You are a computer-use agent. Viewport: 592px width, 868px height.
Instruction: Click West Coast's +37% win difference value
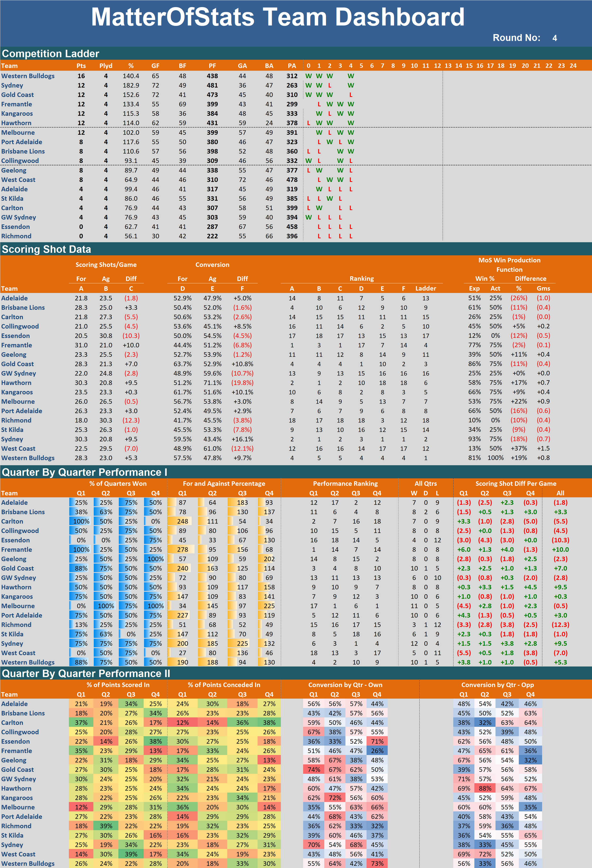(518, 448)
